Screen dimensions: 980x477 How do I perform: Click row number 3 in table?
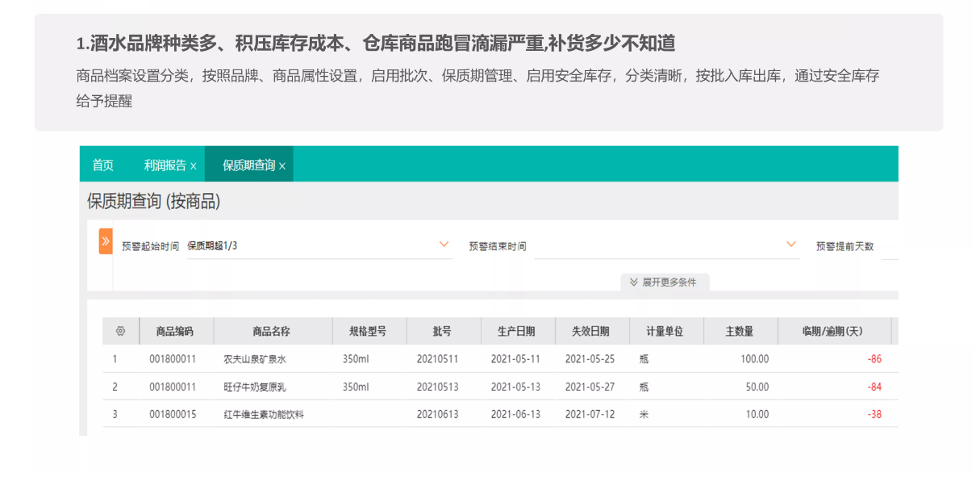click(x=115, y=414)
